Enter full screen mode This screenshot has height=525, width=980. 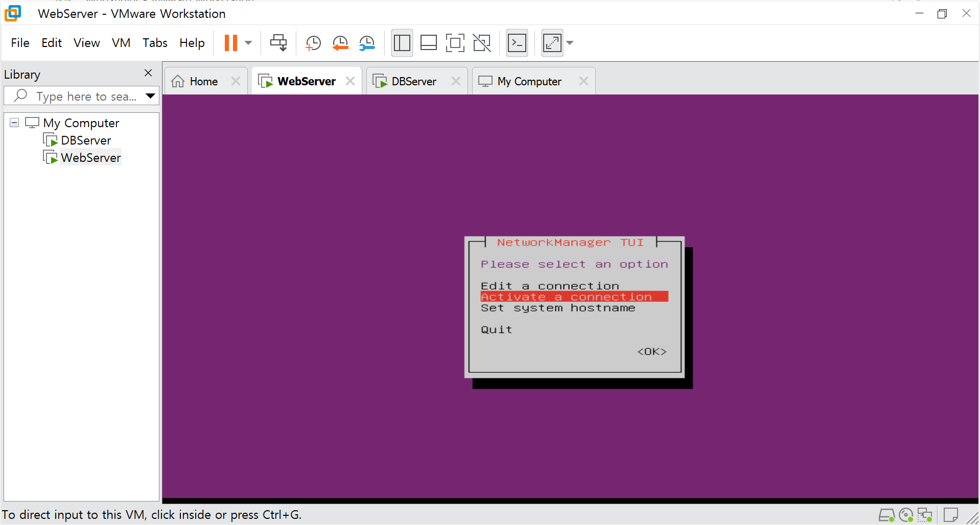[x=455, y=43]
